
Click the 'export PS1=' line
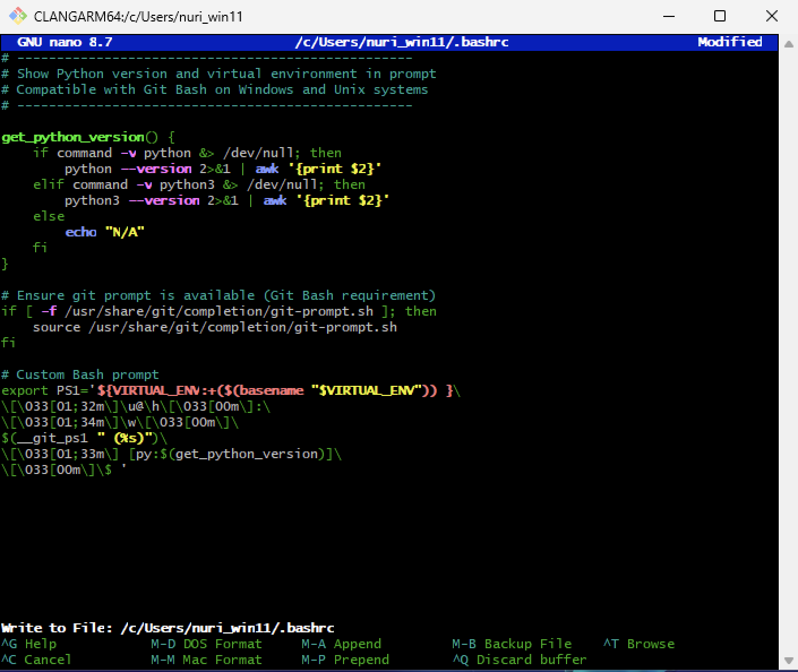click(231, 390)
